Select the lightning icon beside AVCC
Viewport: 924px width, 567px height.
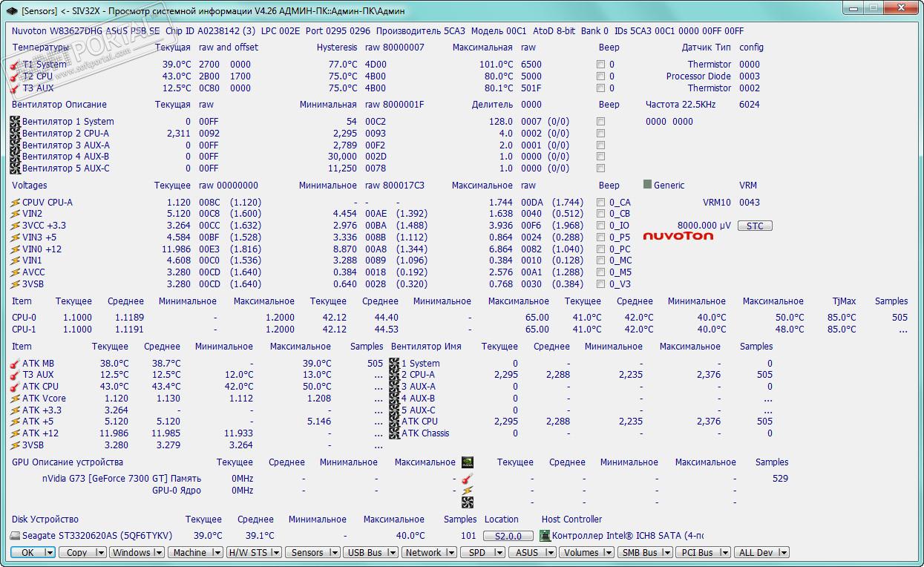pyautogui.click(x=16, y=272)
